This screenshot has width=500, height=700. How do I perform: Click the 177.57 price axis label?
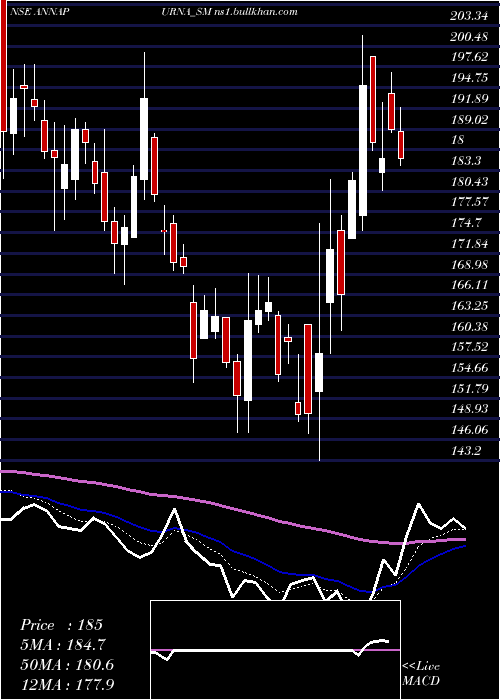469,202
